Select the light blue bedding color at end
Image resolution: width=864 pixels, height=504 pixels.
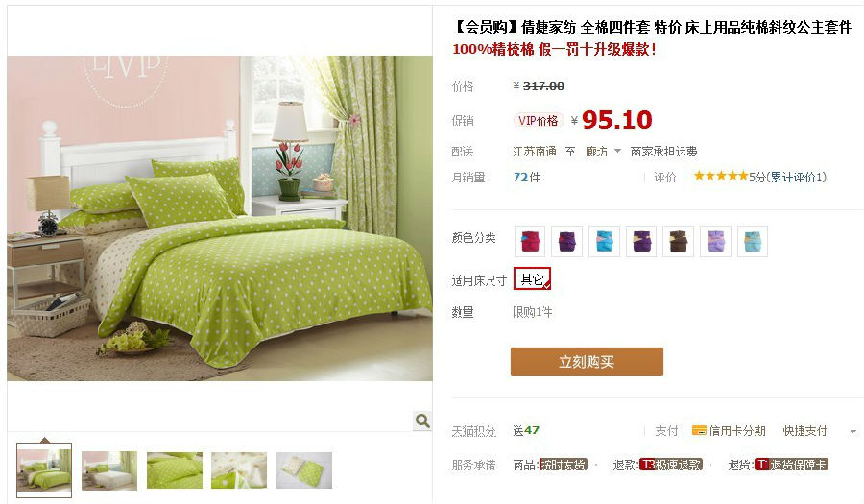pos(753,241)
